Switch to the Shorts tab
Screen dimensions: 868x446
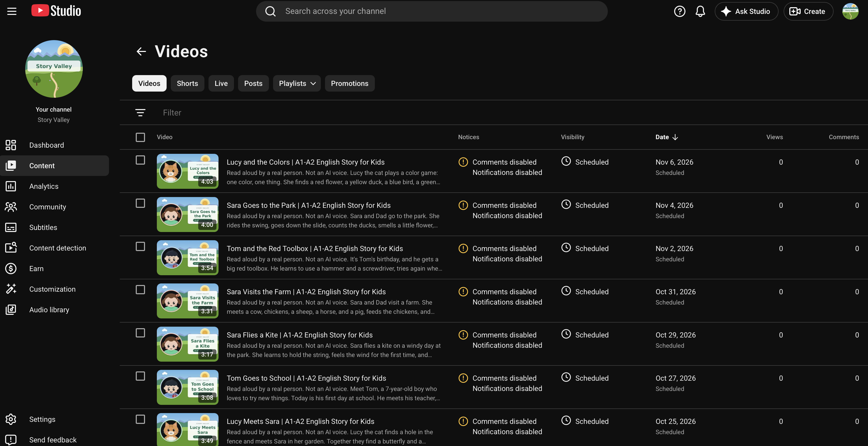[187, 83]
